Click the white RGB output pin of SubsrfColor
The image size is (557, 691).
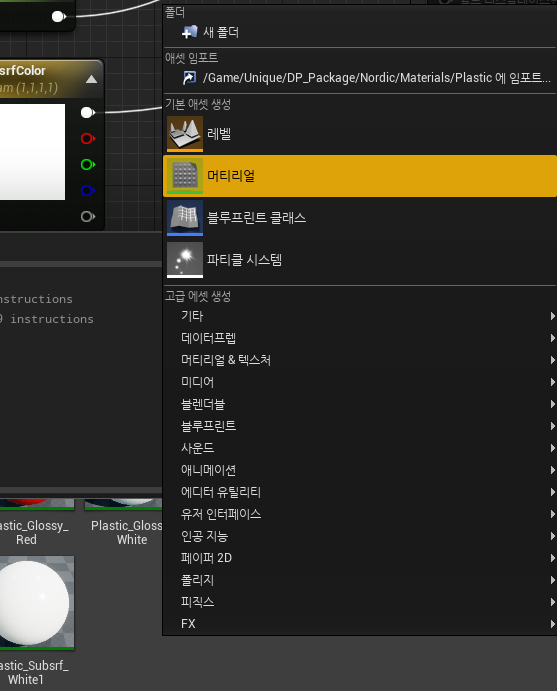tap(88, 113)
